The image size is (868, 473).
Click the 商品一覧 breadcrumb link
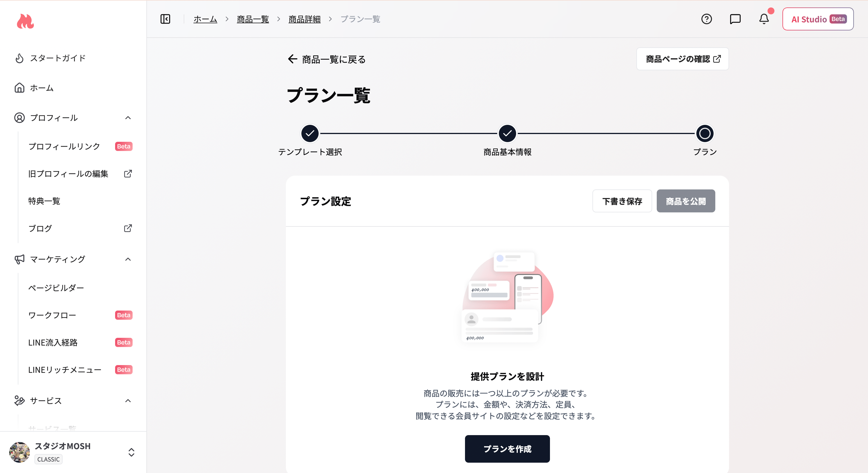pos(253,19)
